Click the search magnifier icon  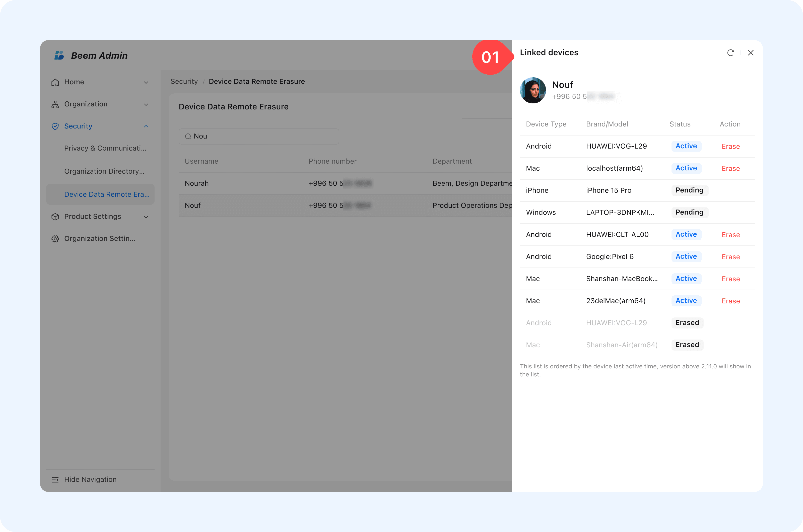click(188, 137)
